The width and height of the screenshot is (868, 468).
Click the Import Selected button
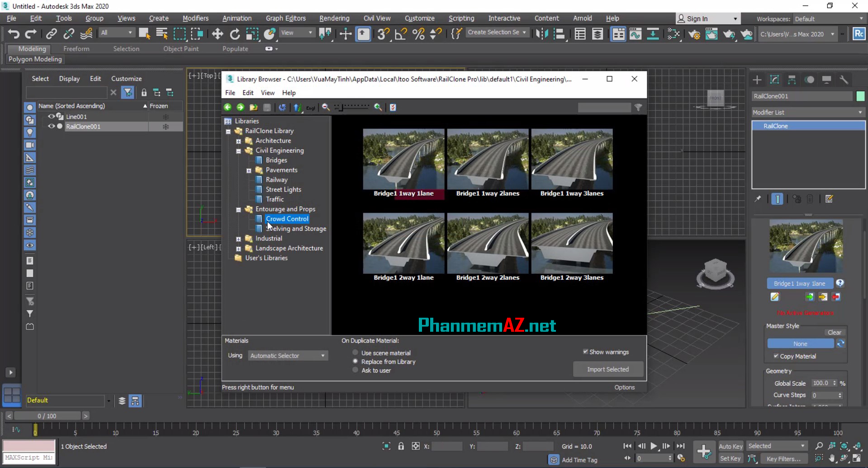[x=607, y=369]
